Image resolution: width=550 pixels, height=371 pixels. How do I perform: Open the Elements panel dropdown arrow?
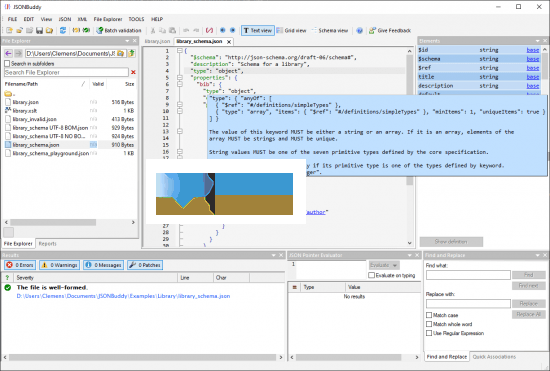tap(537, 41)
